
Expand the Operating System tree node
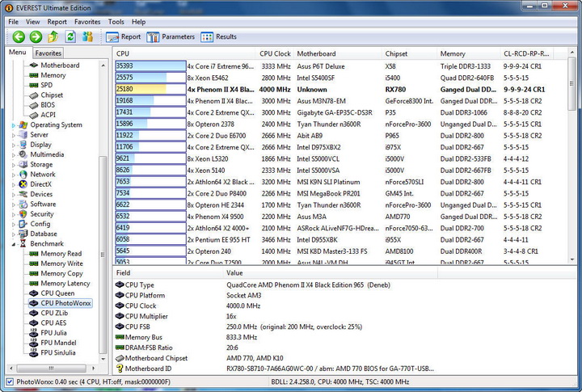[x=14, y=125]
